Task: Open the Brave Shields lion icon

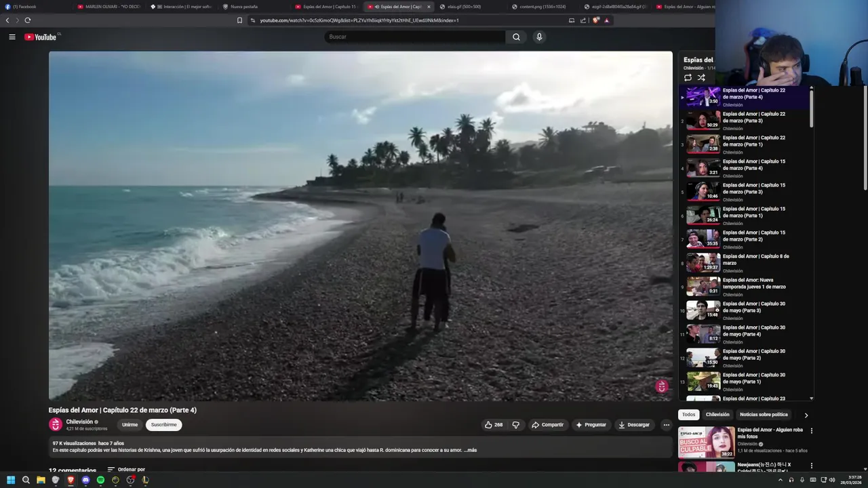Action: tap(596, 20)
